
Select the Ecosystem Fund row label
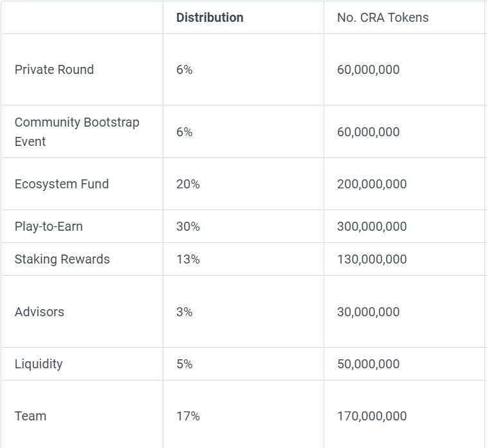click(x=62, y=184)
